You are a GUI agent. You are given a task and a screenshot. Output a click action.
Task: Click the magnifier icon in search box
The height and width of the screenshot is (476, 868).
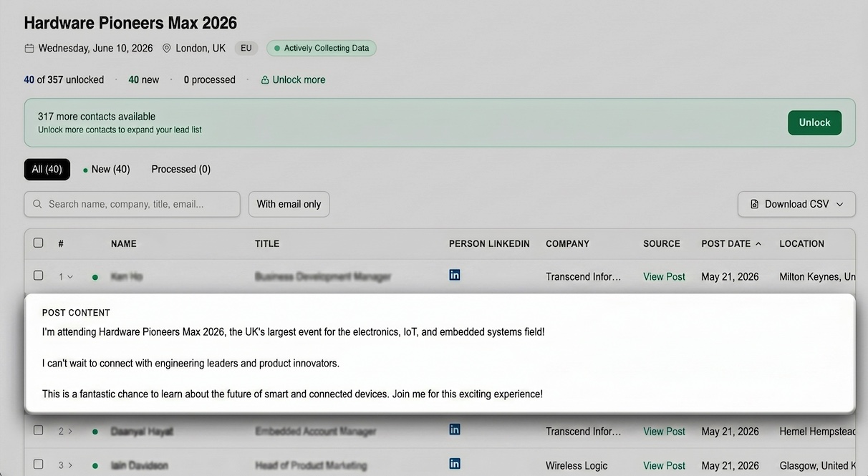click(x=37, y=205)
